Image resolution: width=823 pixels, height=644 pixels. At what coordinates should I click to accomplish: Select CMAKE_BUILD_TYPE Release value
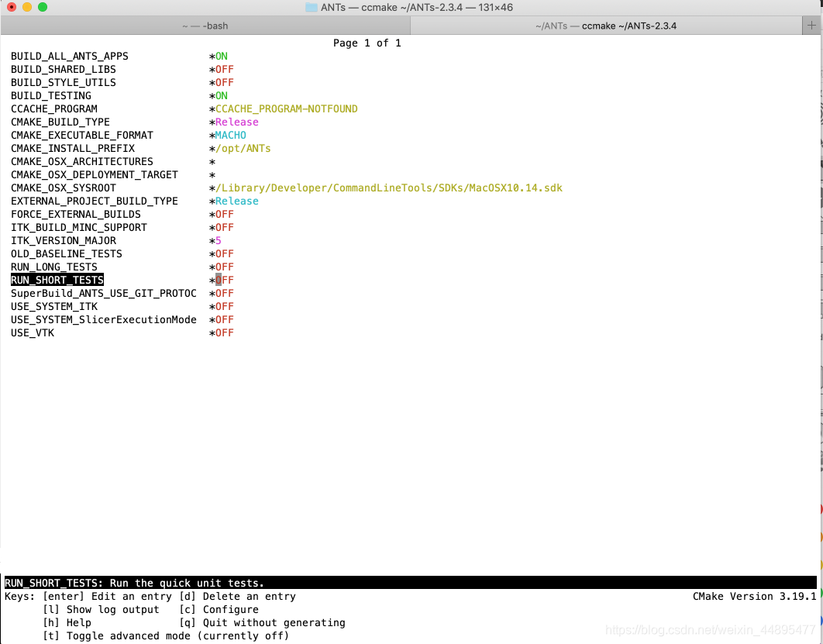point(236,122)
